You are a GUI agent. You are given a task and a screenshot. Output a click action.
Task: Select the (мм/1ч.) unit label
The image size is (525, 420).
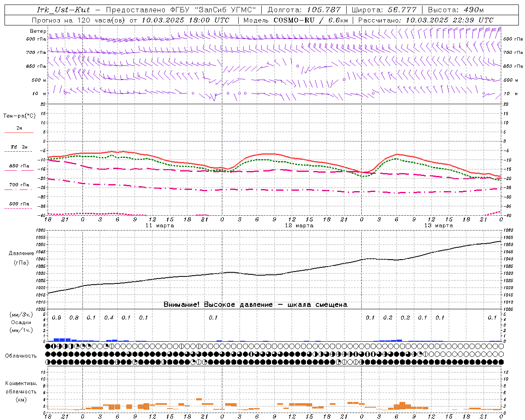click(x=21, y=330)
